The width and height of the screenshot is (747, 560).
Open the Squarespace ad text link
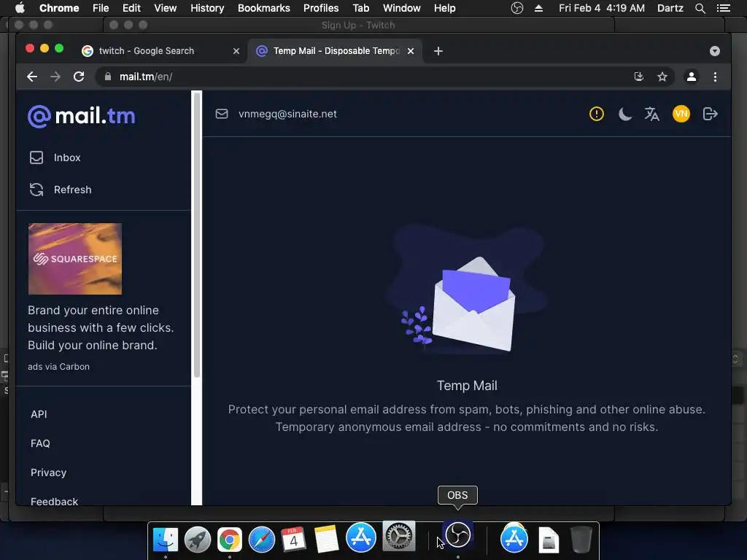click(101, 327)
